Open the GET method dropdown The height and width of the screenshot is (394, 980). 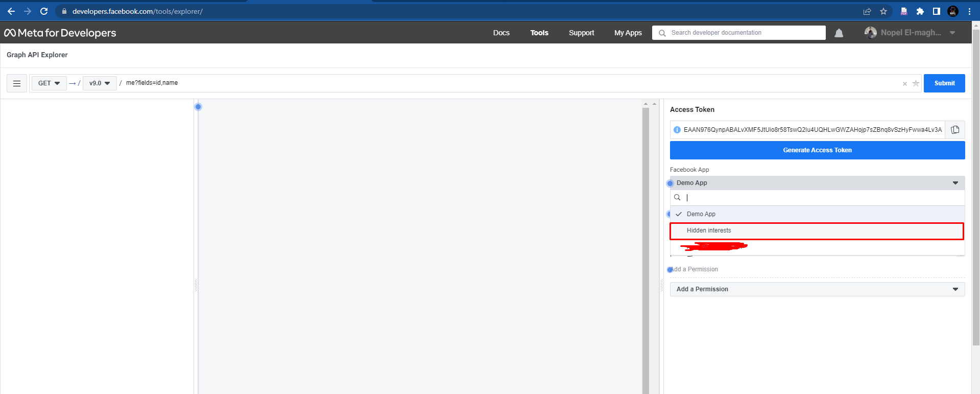[49, 83]
